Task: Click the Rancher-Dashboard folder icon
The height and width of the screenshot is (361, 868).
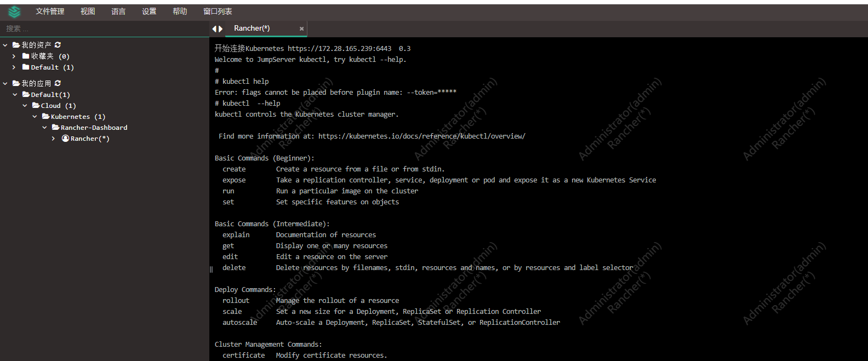Action: pyautogui.click(x=55, y=127)
